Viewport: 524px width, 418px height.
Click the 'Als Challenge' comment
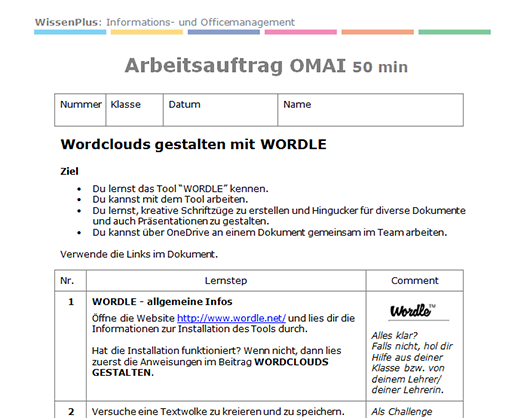tap(402, 411)
